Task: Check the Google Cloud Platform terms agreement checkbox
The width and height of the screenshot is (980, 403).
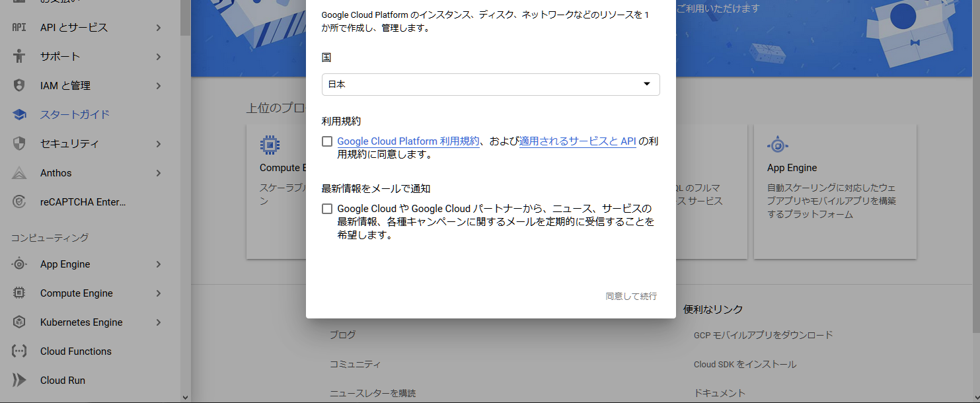Action: pos(327,141)
